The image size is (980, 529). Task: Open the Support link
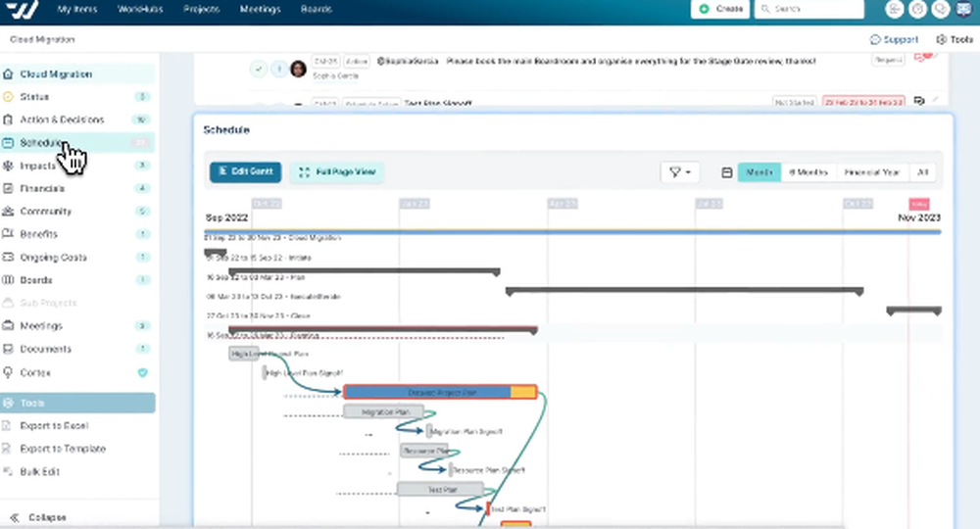coord(894,39)
